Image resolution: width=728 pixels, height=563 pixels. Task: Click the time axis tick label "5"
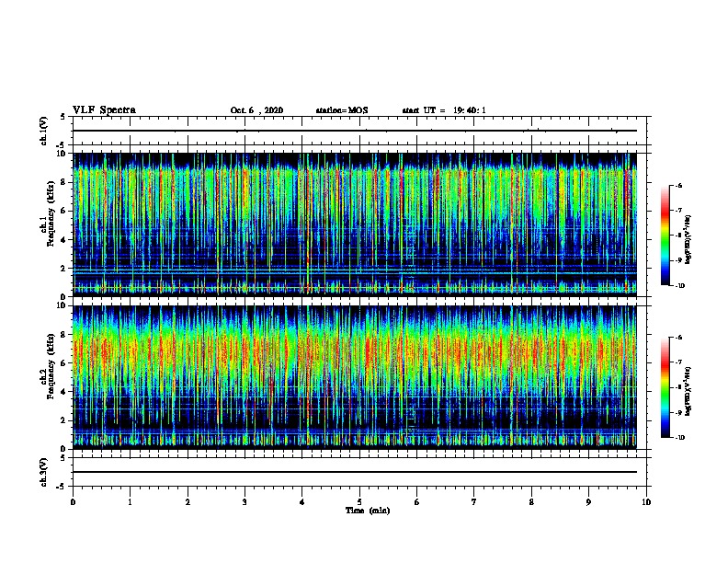pyautogui.click(x=359, y=502)
